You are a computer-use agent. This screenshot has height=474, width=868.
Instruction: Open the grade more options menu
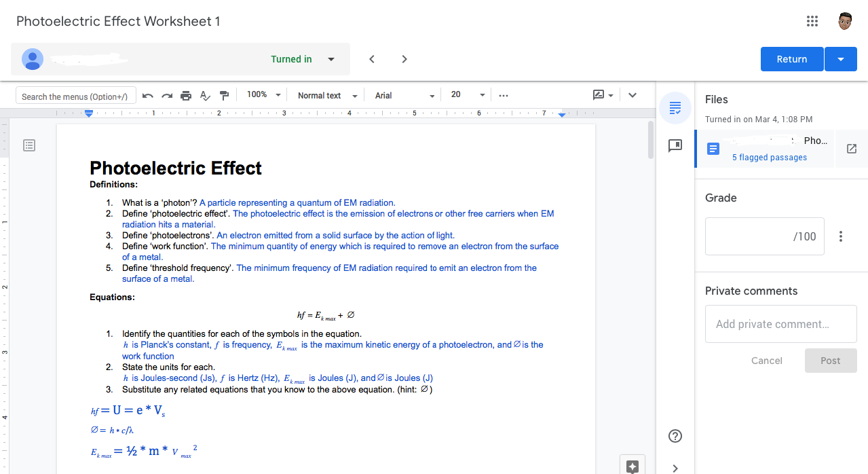click(x=841, y=236)
